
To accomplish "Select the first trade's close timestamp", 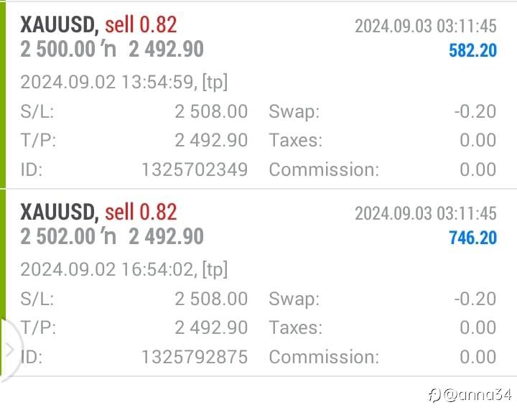I will click(x=426, y=26).
